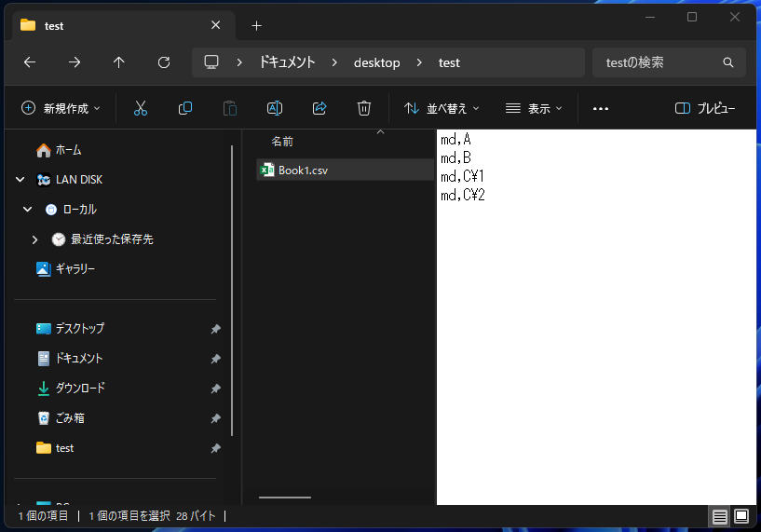The image size is (761, 532).
Task: Navigate up one folder level
Action: coord(119,62)
